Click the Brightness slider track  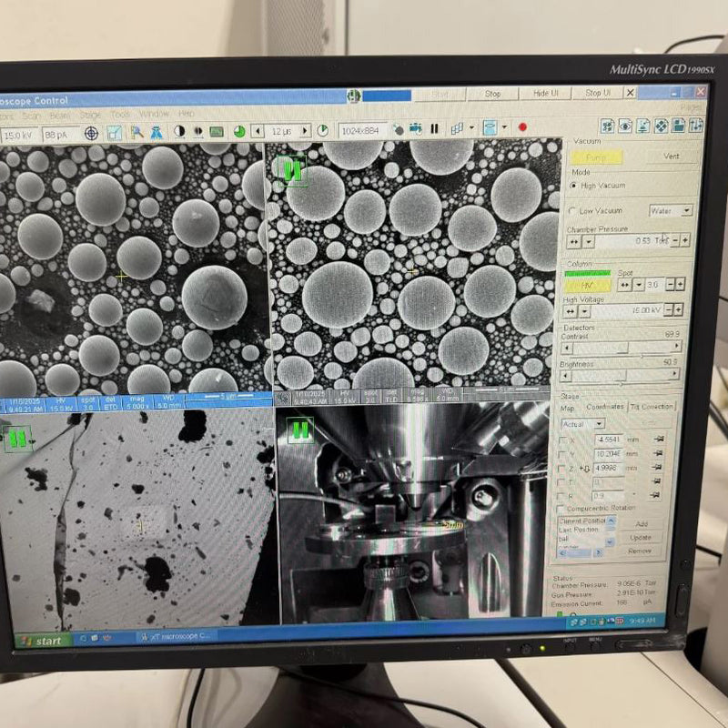pos(621,375)
